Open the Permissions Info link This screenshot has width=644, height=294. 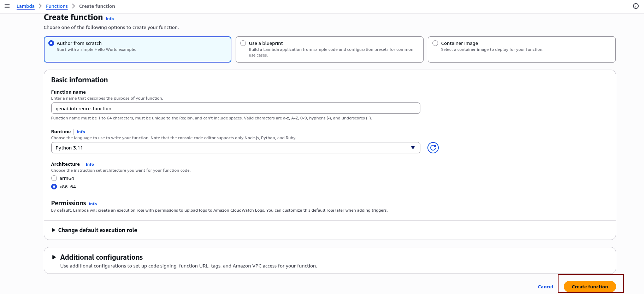(93, 204)
